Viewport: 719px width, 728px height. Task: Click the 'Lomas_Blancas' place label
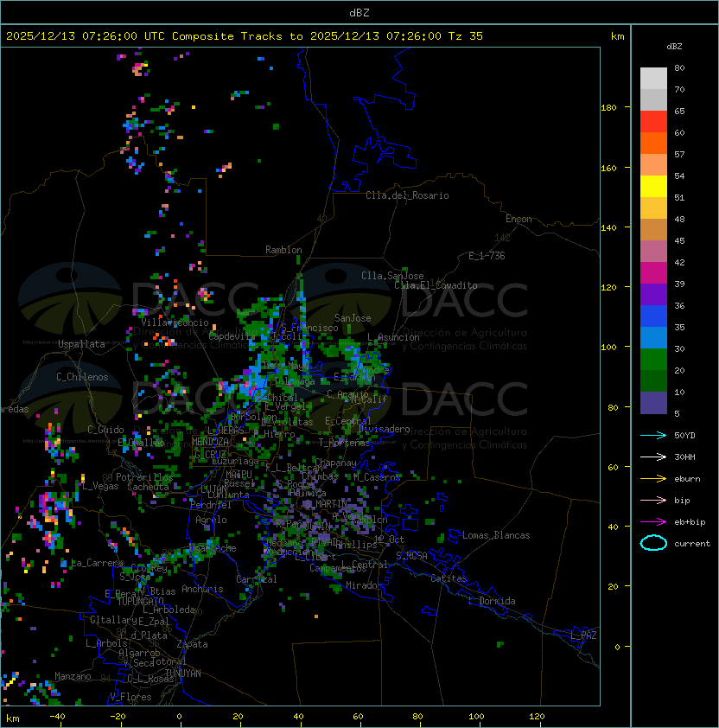(x=496, y=535)
